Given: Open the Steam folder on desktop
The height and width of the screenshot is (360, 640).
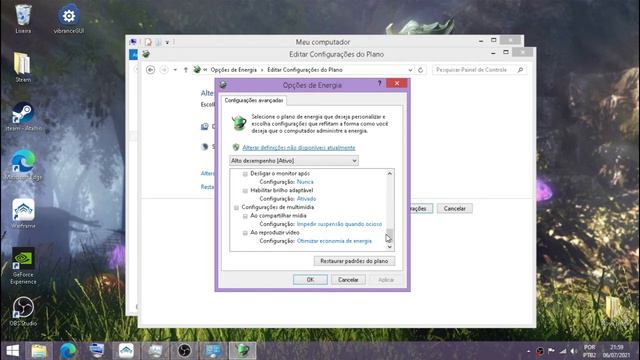Looking at the screenshot, I should 23,68.
